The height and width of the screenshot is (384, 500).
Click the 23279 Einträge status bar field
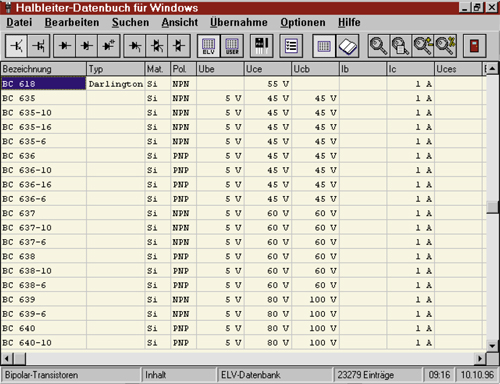point(378,375)
